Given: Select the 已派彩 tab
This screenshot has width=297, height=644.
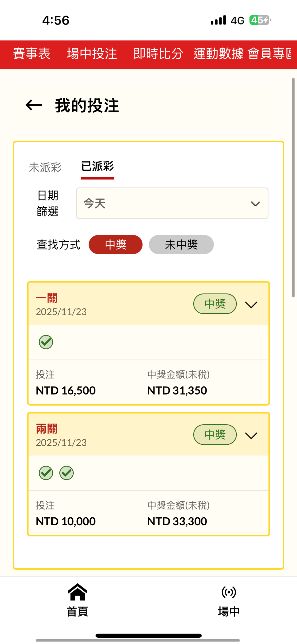Looking at the screenshot, I should (x=97, y=167).
